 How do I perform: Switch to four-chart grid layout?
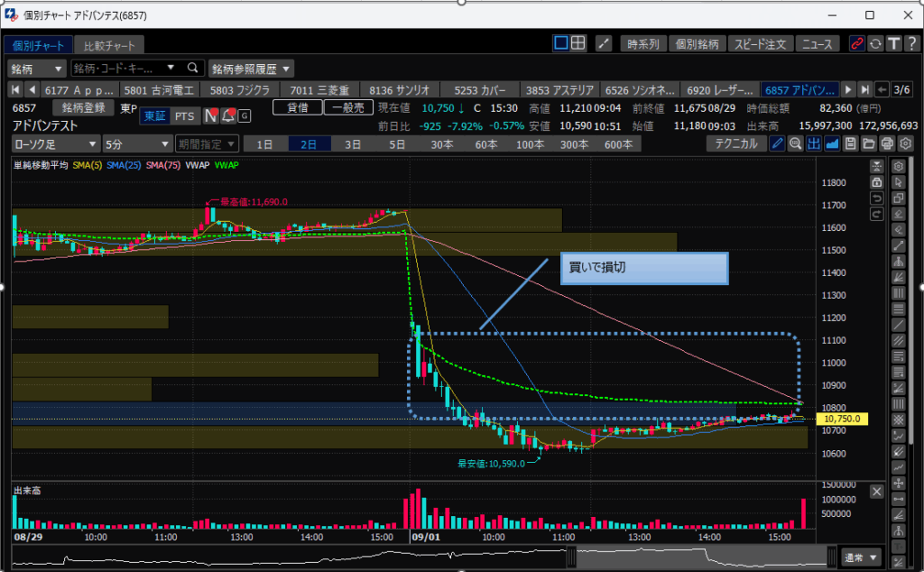pos(578,43)
